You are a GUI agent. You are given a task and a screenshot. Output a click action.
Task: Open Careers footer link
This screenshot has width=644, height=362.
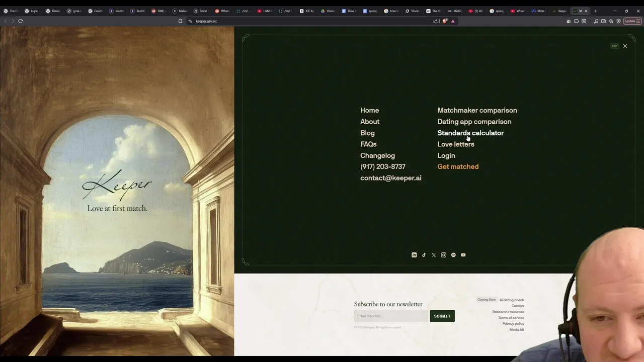tap(518, 306)
